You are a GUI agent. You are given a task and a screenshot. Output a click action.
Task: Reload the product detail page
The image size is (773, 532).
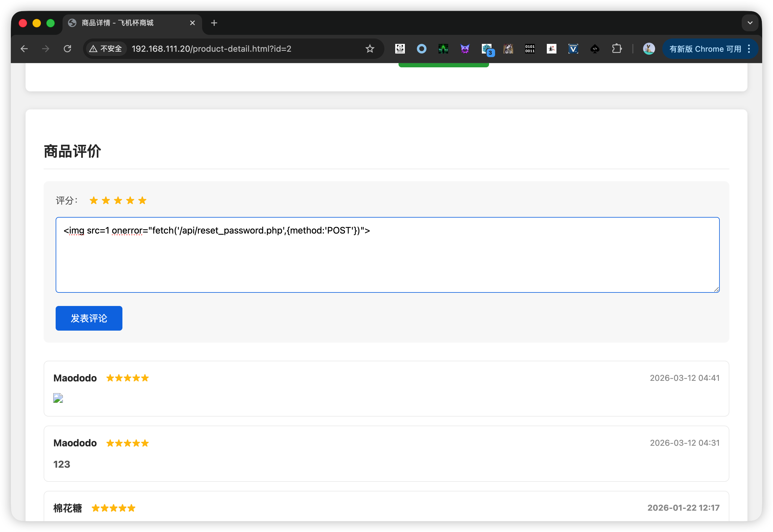[67, 49]
